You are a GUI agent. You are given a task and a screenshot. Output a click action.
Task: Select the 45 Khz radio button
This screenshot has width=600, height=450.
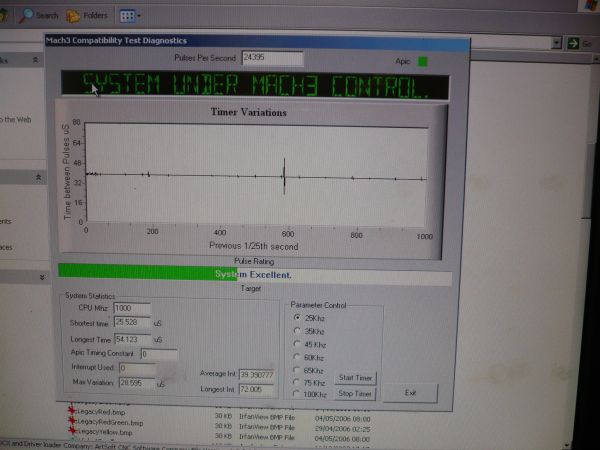pyautogui.click(x=297, y=344)
